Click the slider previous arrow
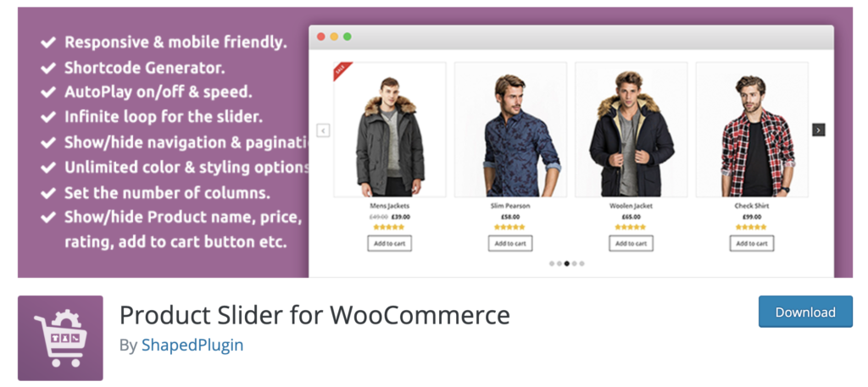 pyautogui.click(x=323, y=130)
